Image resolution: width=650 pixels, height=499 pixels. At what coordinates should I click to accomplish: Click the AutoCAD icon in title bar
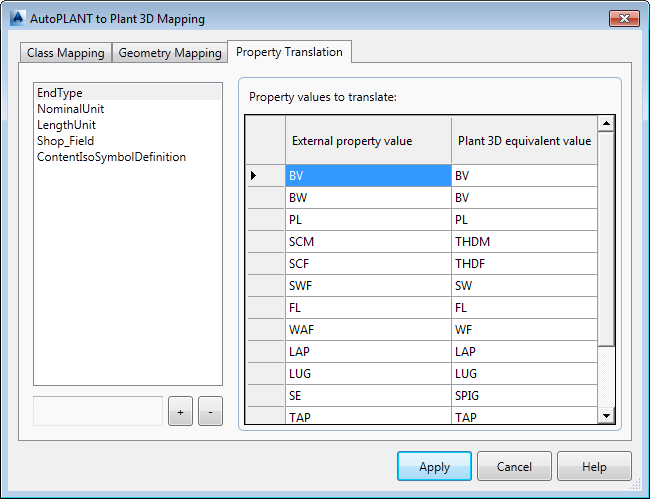18,19
